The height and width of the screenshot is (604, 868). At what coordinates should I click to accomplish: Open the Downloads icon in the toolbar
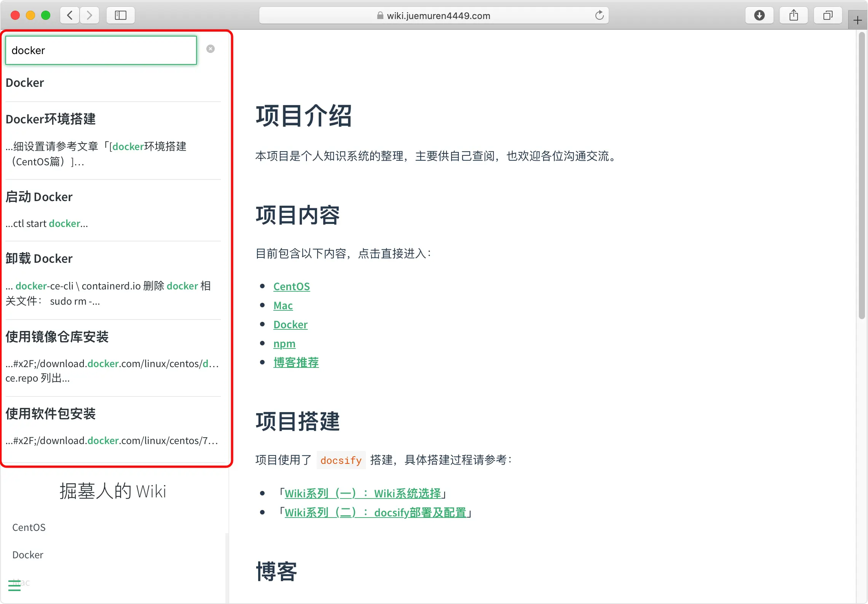pos(759,15)
